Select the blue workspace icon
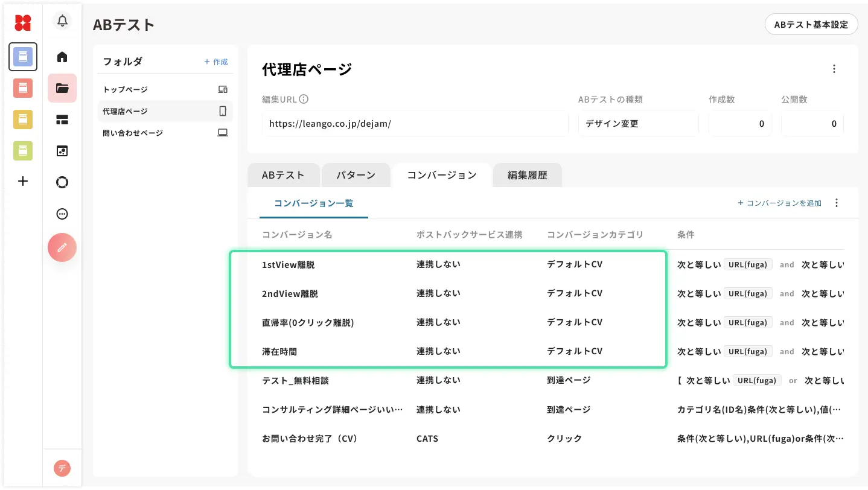The image size is (868, 490). 23,57
